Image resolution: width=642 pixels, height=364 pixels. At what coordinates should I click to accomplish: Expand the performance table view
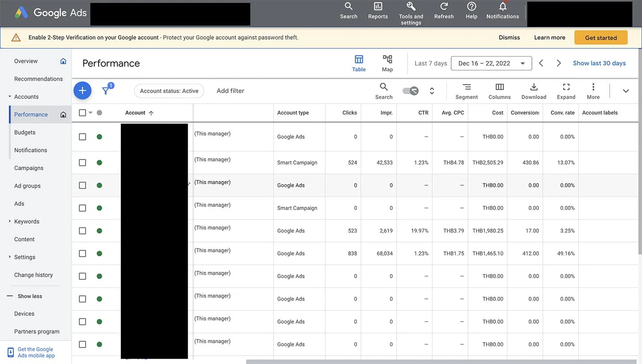(x=566, y=91)
